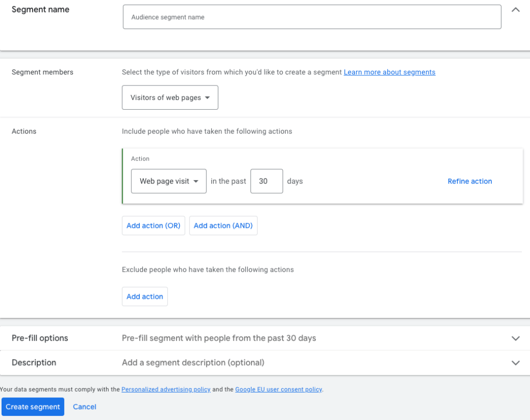The height and width of the screenshot is (420, 530).
Task: Click the Description heading label
Action: coord(34,363)
